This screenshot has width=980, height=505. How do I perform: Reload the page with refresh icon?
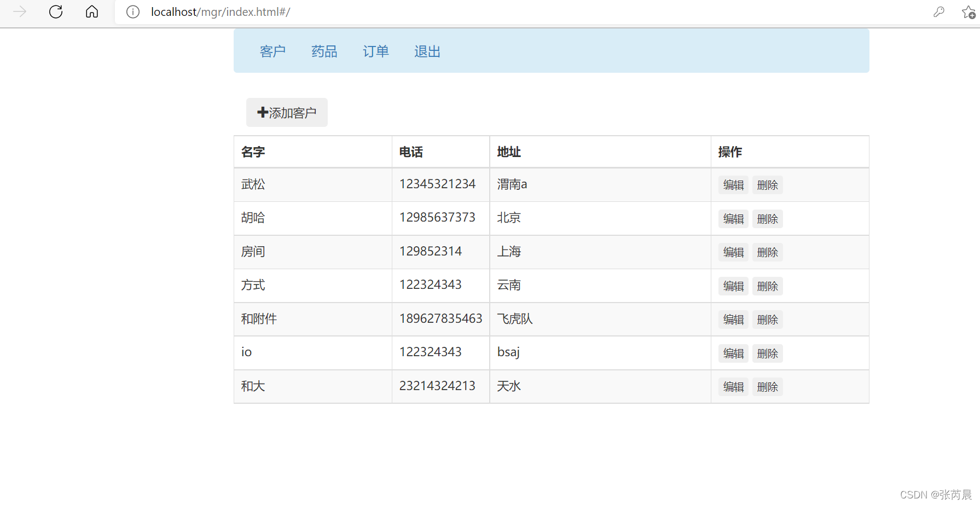[x=56, y=11]
